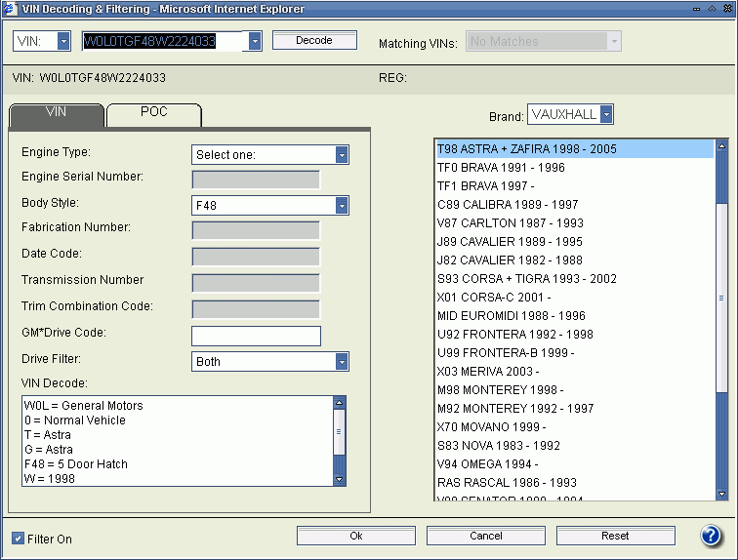The width and height of the screenshot is (738, 560).
Task: Expand the Body Style F48 dropdown
Action: tap(342, 206)
